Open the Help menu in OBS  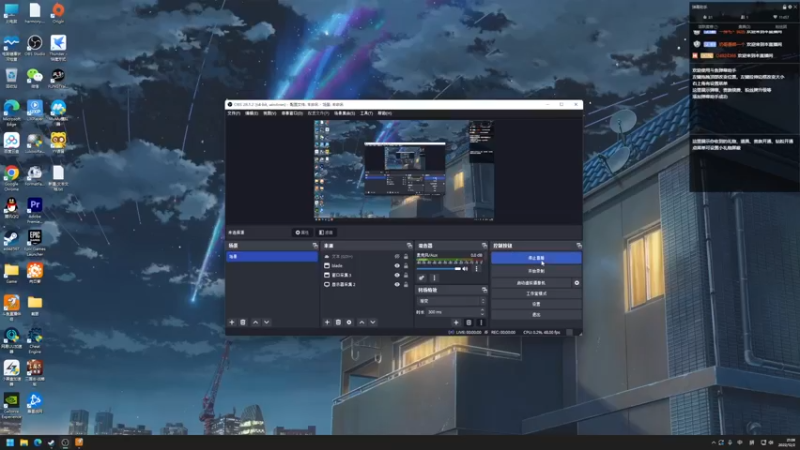point(385,113)
